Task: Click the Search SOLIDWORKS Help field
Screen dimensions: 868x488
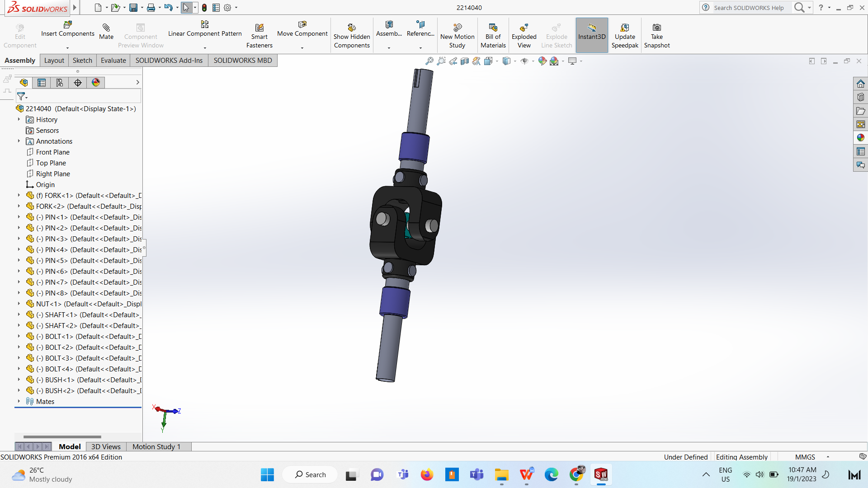Action: 750,8
